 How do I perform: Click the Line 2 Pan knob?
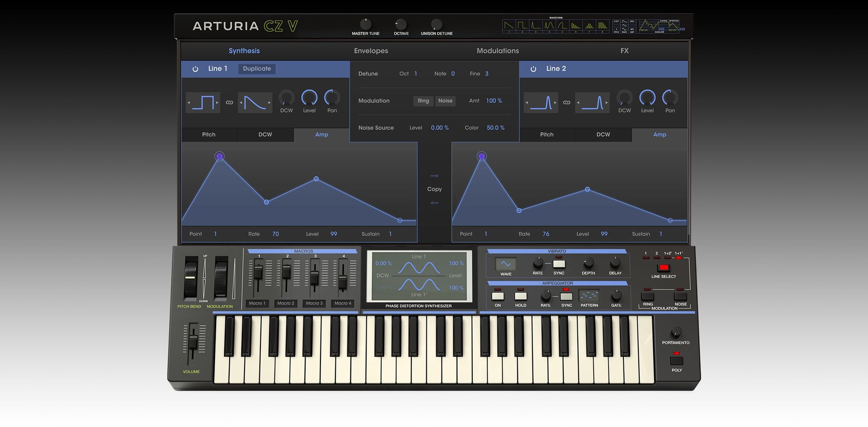(670, 98)
